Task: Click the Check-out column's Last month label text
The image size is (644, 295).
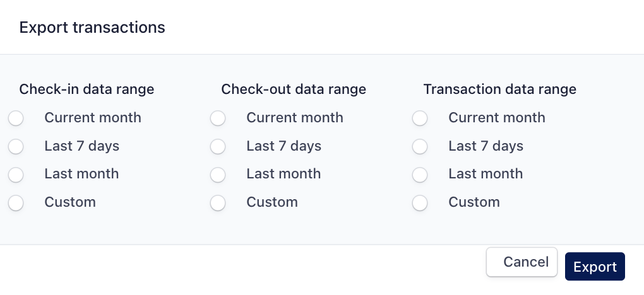Action: point(283,174)
